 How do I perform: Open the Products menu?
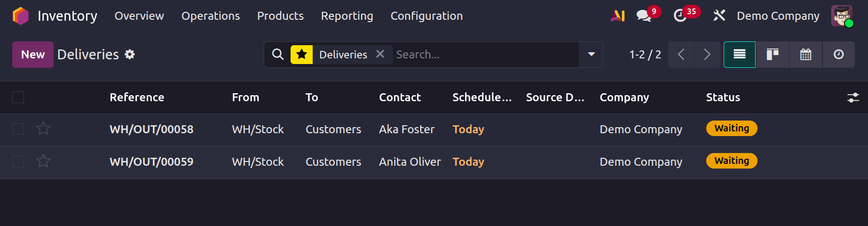point(280,16)
